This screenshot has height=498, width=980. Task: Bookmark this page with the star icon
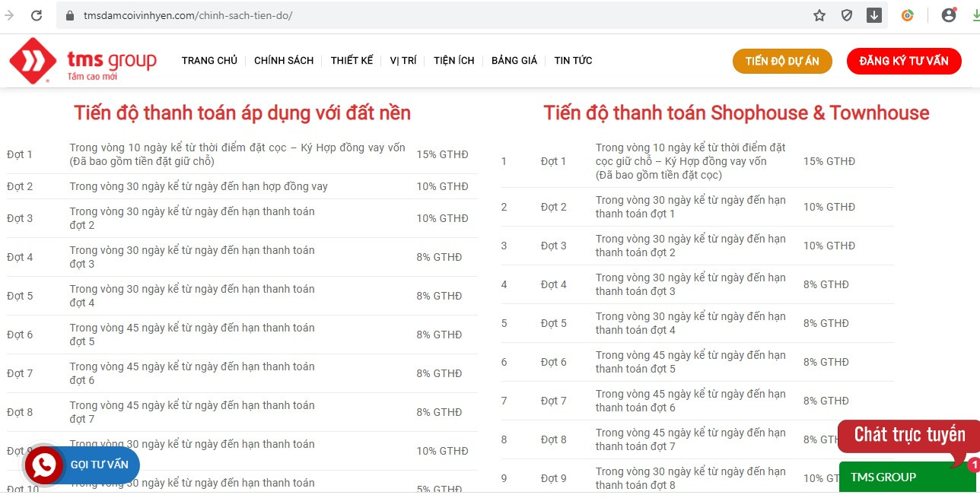(x=819, y=15)
